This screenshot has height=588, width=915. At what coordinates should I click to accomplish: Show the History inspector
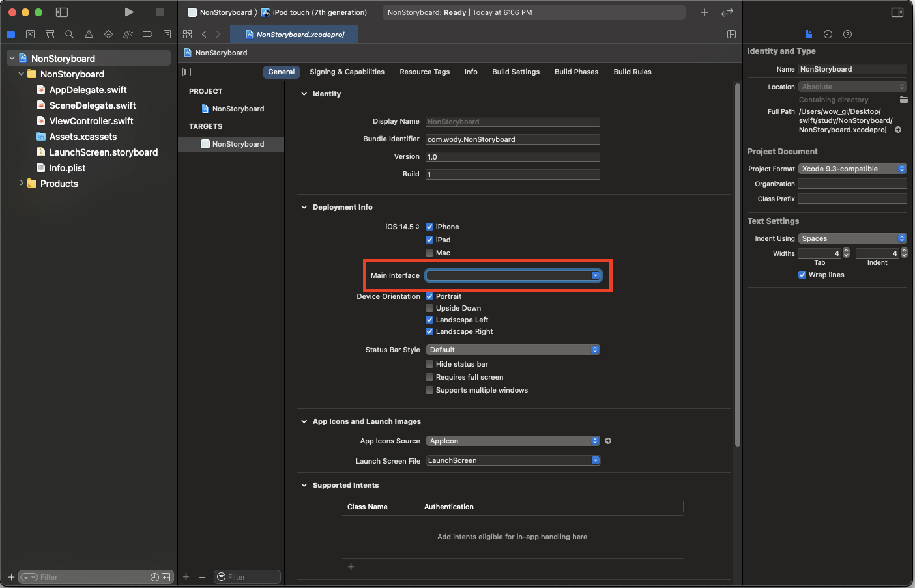(x=828, y=34)
